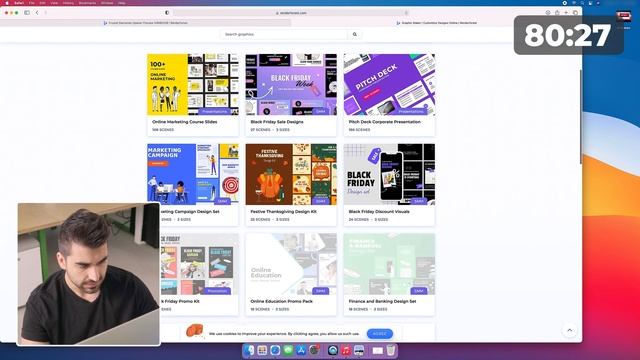
Task: Open the Black Friday Week thumbnail
Action: (x=291, y=84)
